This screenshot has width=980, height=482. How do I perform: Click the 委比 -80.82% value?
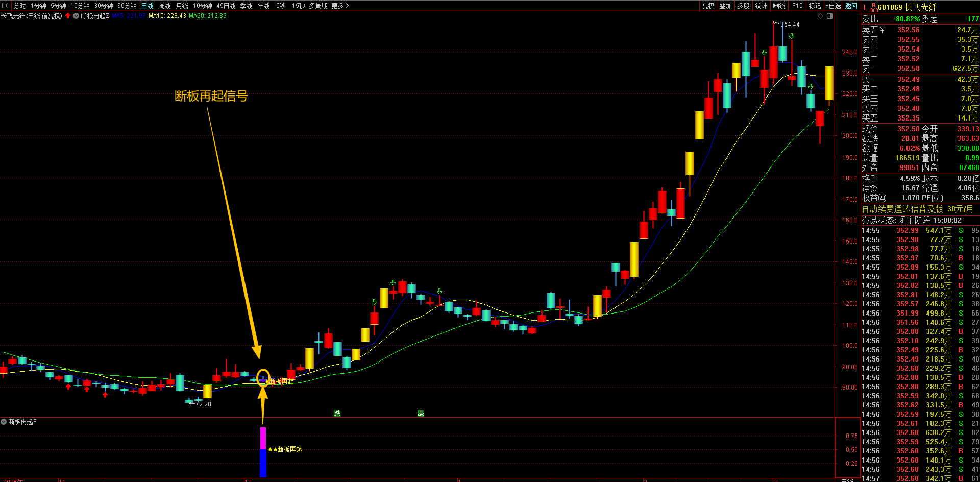point(907,19)
